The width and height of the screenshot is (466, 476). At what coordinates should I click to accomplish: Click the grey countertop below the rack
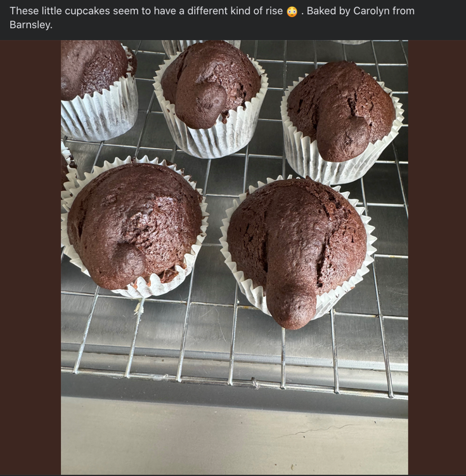coord(235,438)
